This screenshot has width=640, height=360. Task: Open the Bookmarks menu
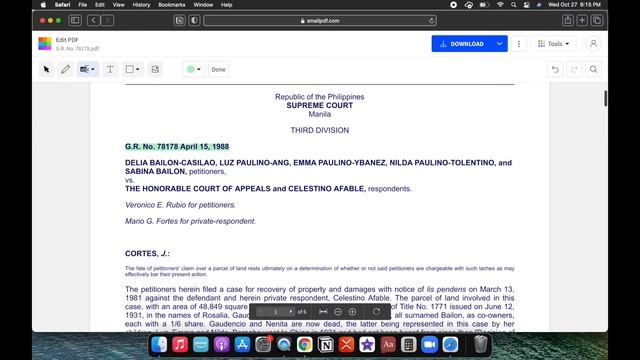(171, 5)
